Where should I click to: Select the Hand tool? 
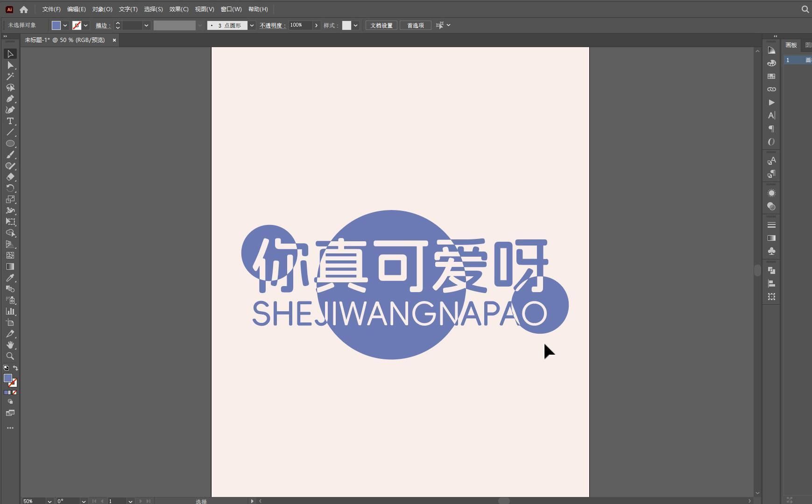10,345
